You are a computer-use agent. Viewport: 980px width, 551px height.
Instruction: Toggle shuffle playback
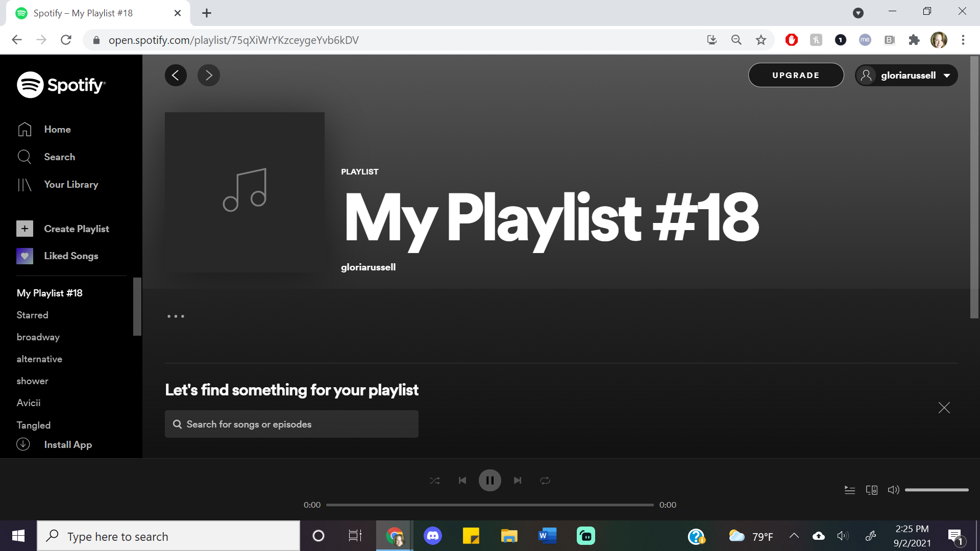click(x=434, y=481)
